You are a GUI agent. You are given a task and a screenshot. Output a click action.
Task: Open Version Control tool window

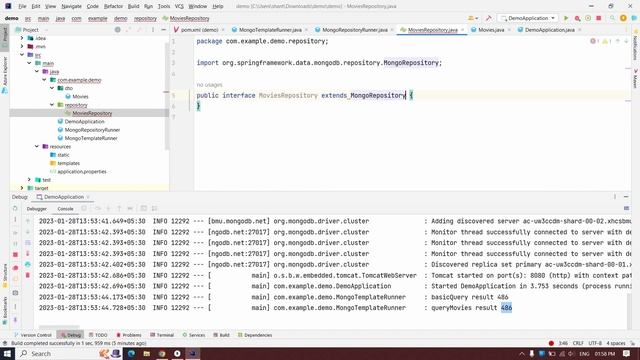[33, 335]
